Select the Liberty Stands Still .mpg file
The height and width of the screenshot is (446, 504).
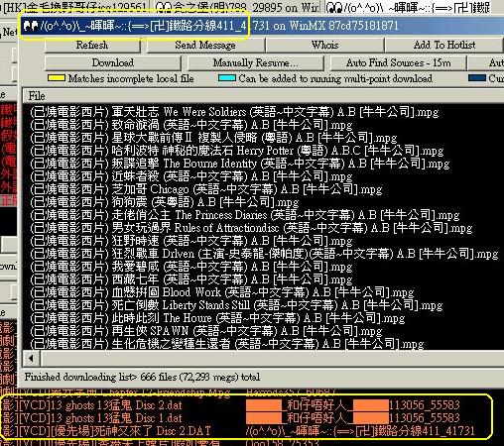236,305
